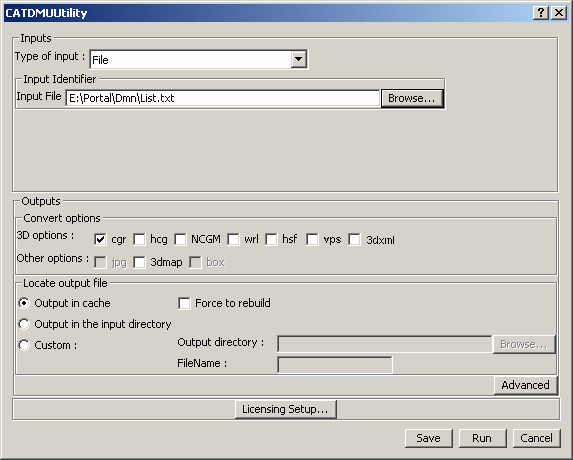Select Output in the input directory

point(24,324)
